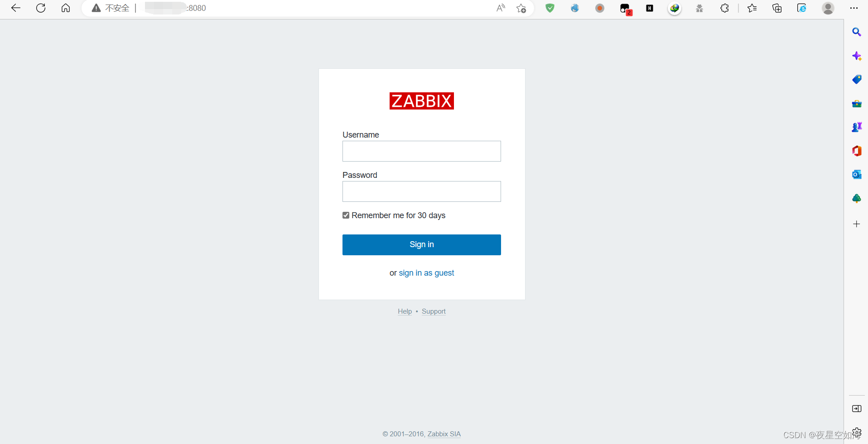This screenshot has height=444, width=868.
Task: Click the address bar URL ending :8080
Action: coord(175,8)
